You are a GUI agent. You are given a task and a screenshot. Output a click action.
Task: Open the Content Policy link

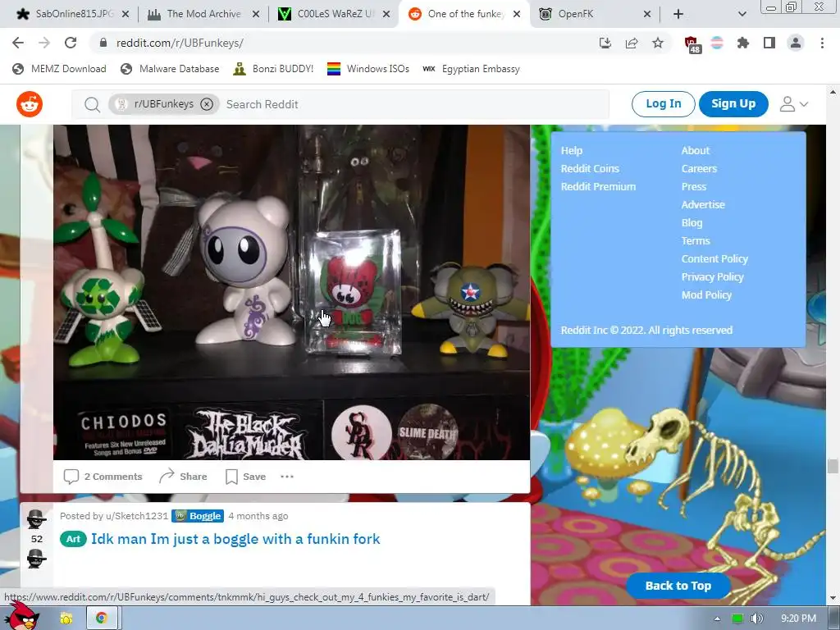(714, 258)
